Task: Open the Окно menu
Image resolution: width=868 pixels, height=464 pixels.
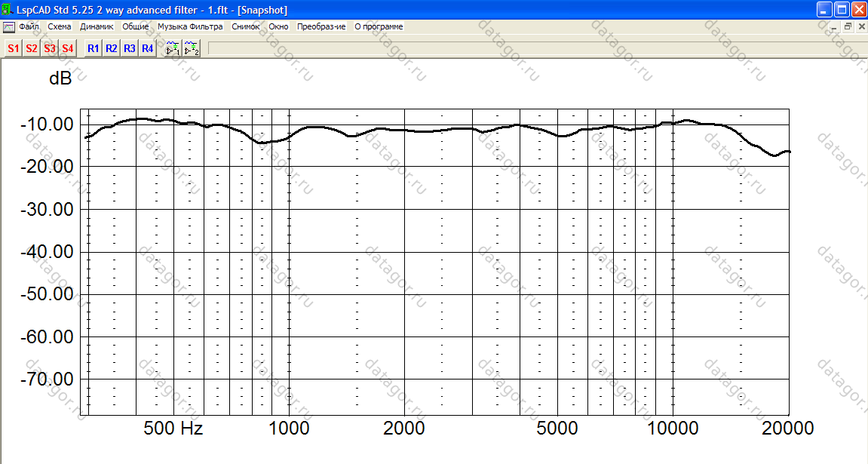Action: click(278, 26)
